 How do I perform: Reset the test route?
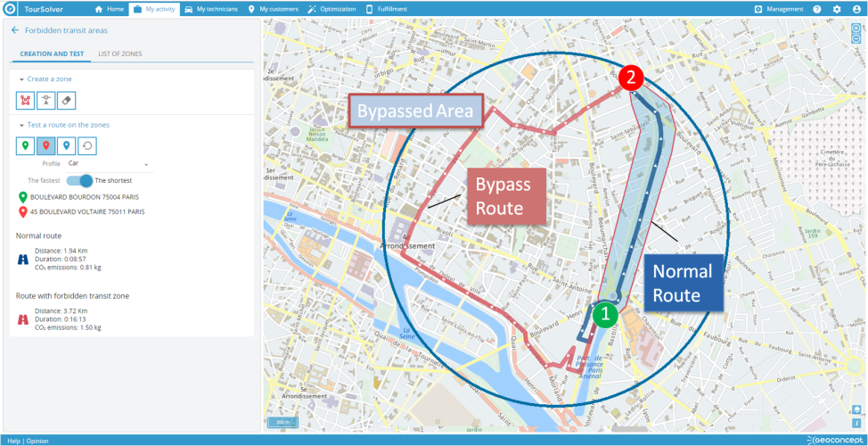87,146
